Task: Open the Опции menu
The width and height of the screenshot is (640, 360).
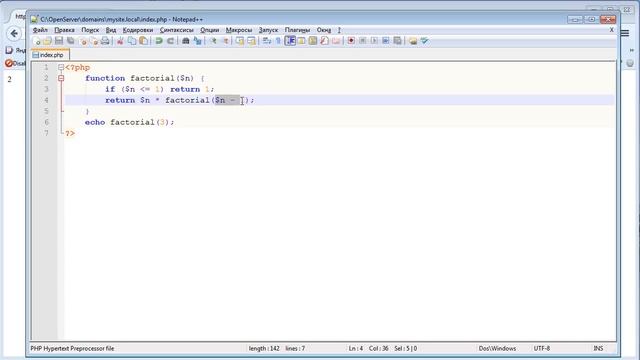Action: coord(209,30)
